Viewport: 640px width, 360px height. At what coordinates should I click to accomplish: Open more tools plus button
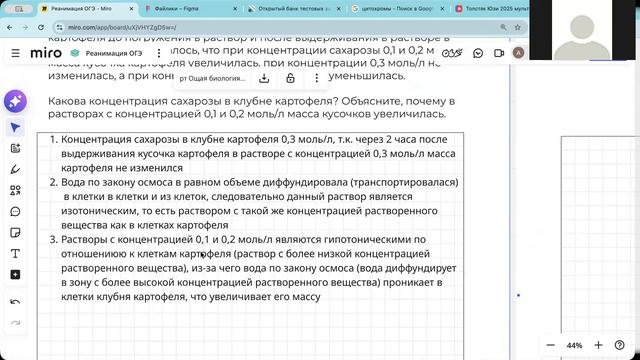click(15, 275)
